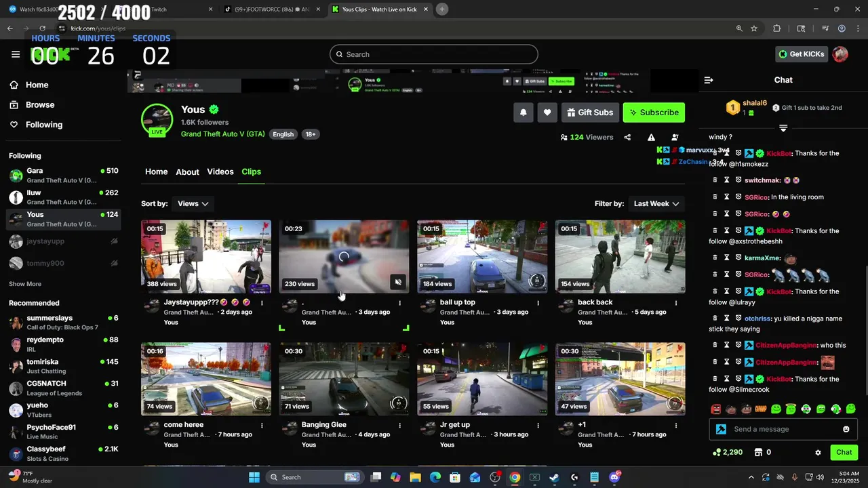Show hidden system tray icons
Image resolution: width=868 pixels, height=488 pixels.
point(751,477)
